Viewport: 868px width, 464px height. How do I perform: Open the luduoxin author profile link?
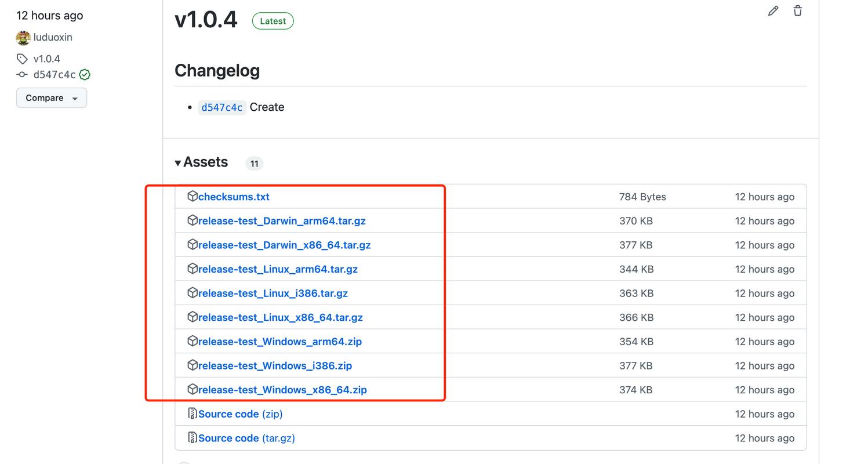pos(53,38)
